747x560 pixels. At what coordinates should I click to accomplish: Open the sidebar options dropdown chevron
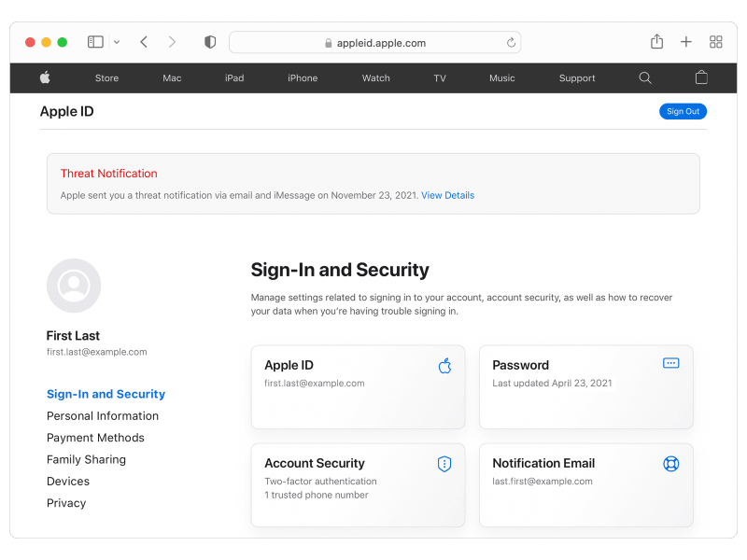[117, 42]
